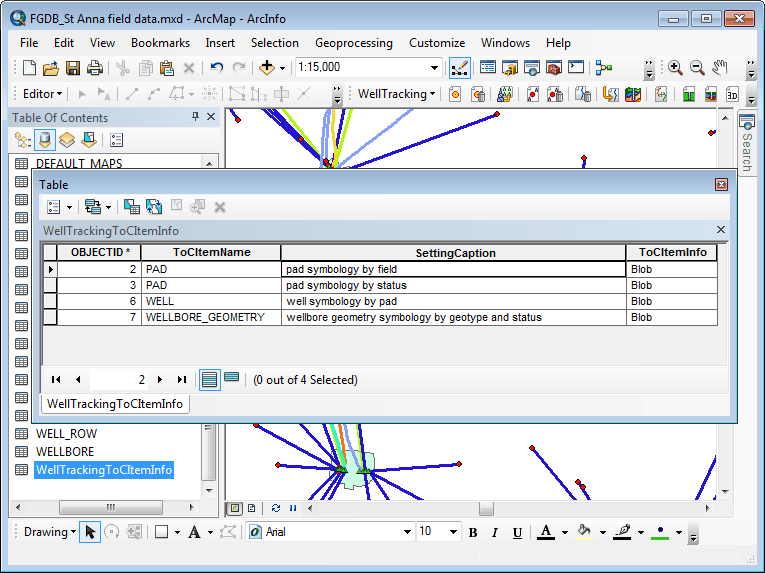Expand Related Tables dropdown arrow

[108, 207]
